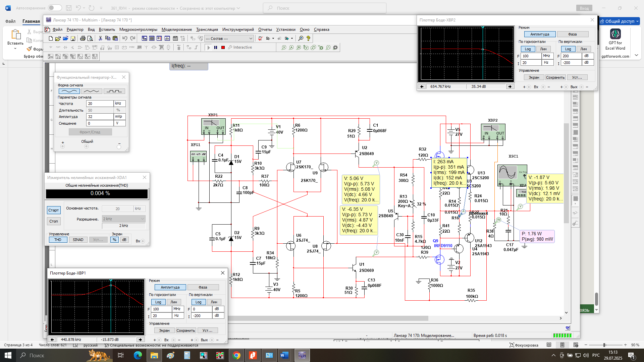Screen dimensions: 644x362
Task: Click Уст... in Bode plotter XBP2
Action: pyautogui.click(x=577, y=77)
